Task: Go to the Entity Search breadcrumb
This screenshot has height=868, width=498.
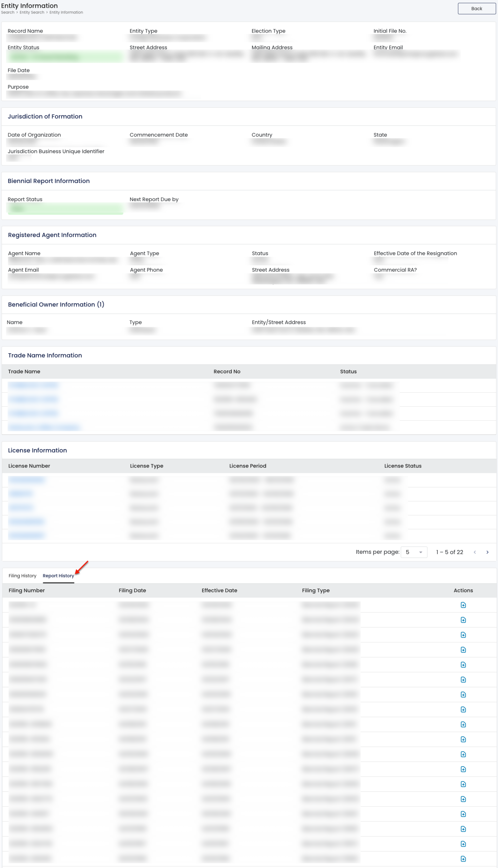Action: pyautogui.click(x=32, y=12)
